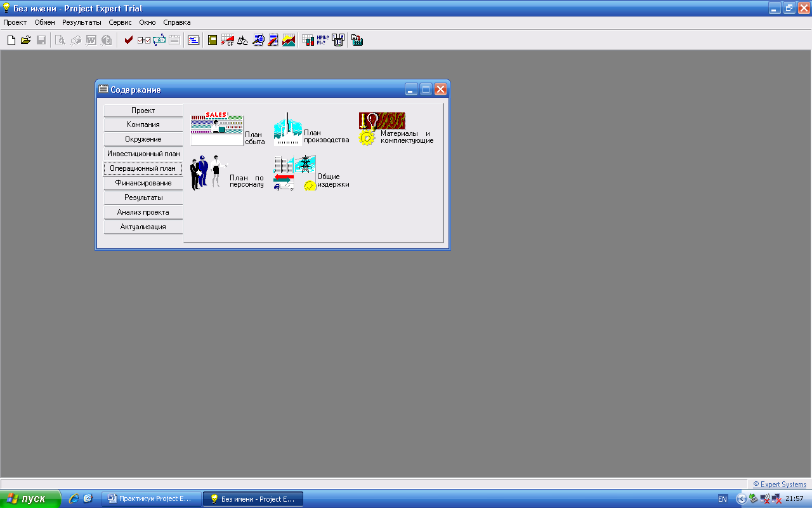Open a project with the folder icon
This screenshot has width=812, height=508.
pyautogui.click(x=26, y=40)
